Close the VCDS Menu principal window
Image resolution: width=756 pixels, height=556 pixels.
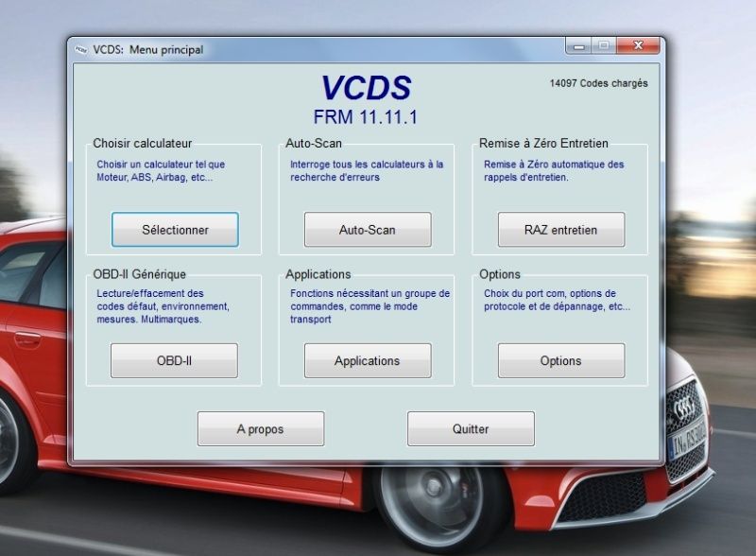click(635, 45)
